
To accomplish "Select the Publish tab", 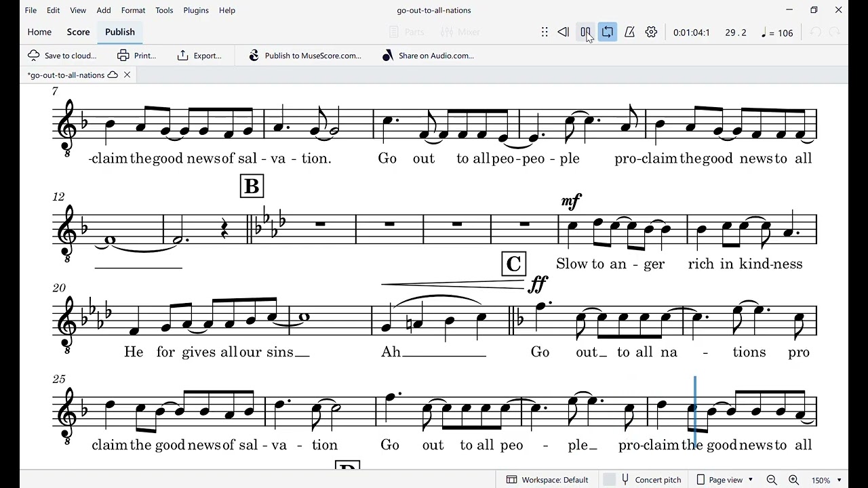I will [120, 32].
